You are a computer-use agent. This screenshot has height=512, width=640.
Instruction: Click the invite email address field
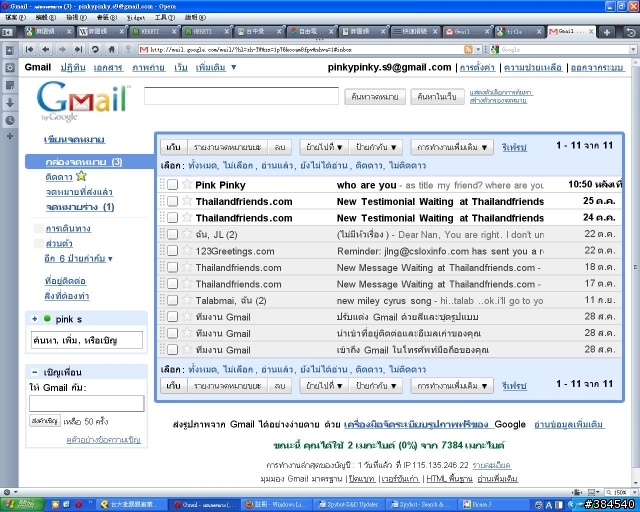tap(87, 403)
